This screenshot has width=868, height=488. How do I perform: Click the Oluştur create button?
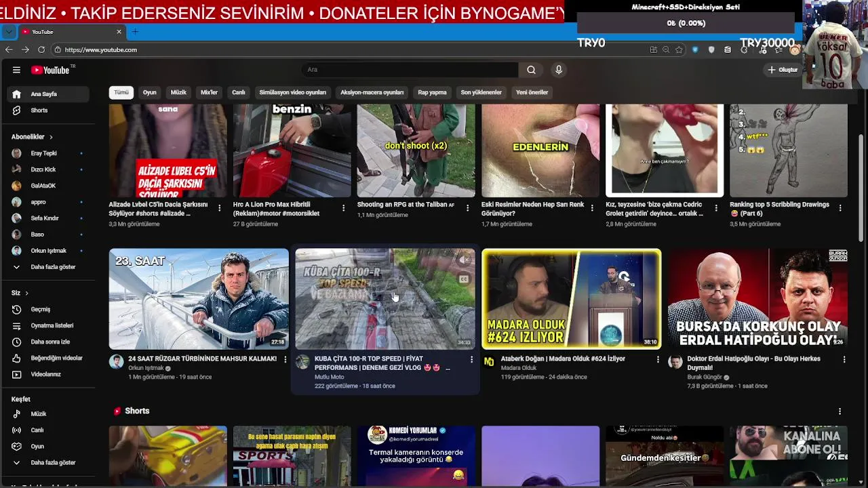[783, 70]
